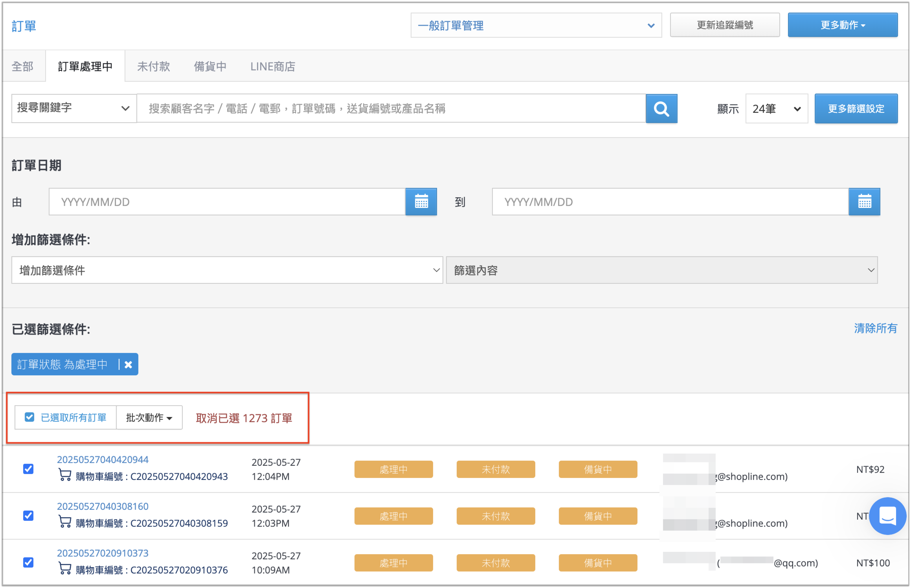This screenshot has height=588, width=911.
Task: Focus the keyword search input field
Action: [x=391, y=108]
